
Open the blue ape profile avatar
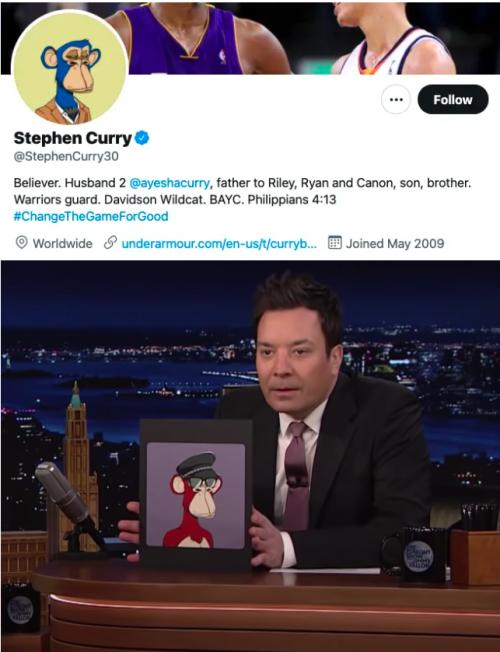click(69, 67)
